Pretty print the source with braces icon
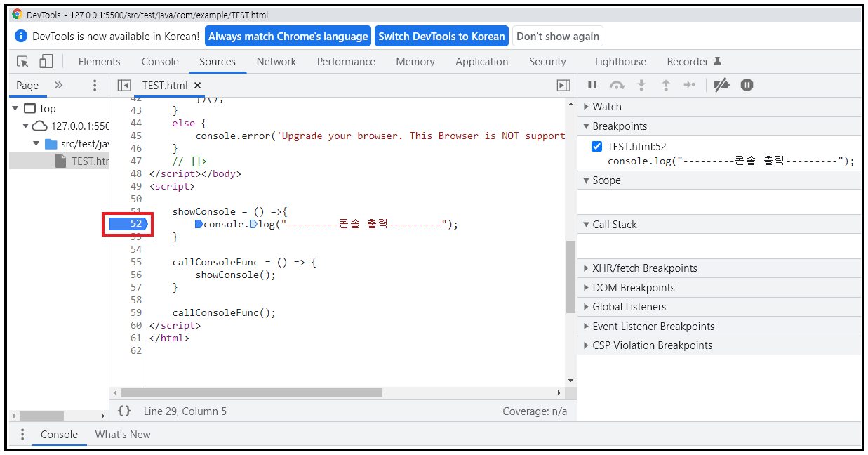The width and height of the screenshot is (868, 455). (124, 411)
